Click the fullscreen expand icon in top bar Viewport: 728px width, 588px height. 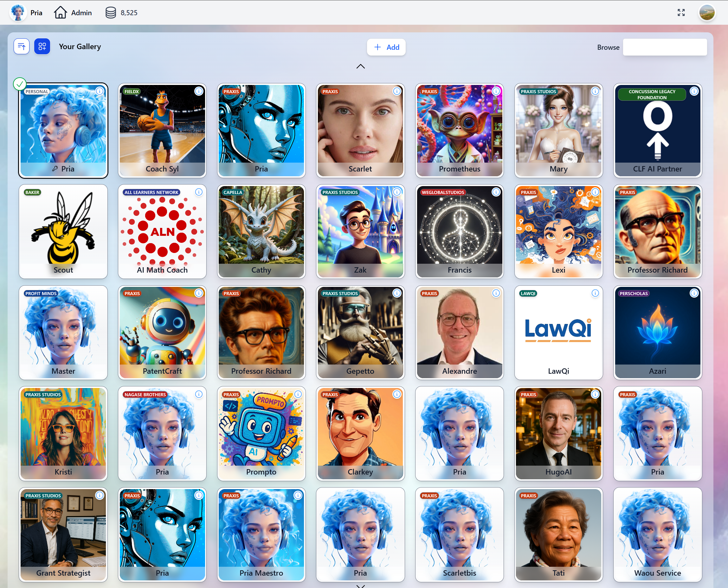[x=682, y=13]
